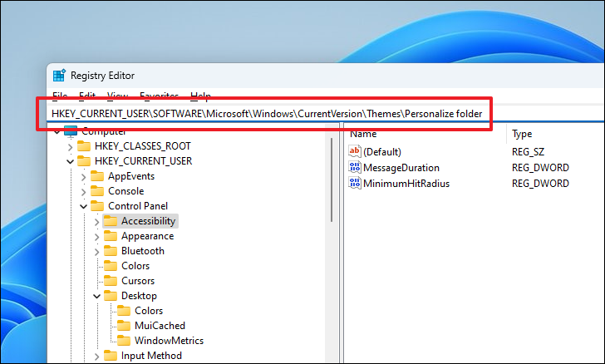This screenshot has width=605, height=364.
Task: Collapse the Control Panel key
Action: tap(83, 206)
